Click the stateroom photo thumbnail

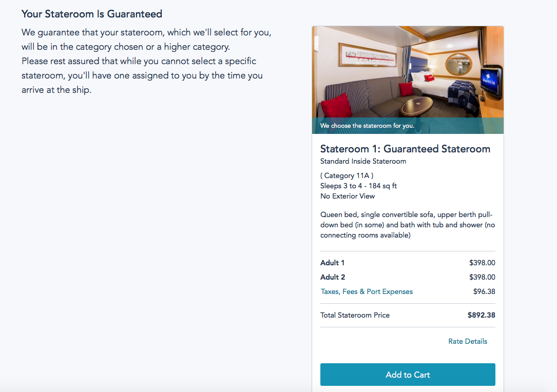(408, 72)
